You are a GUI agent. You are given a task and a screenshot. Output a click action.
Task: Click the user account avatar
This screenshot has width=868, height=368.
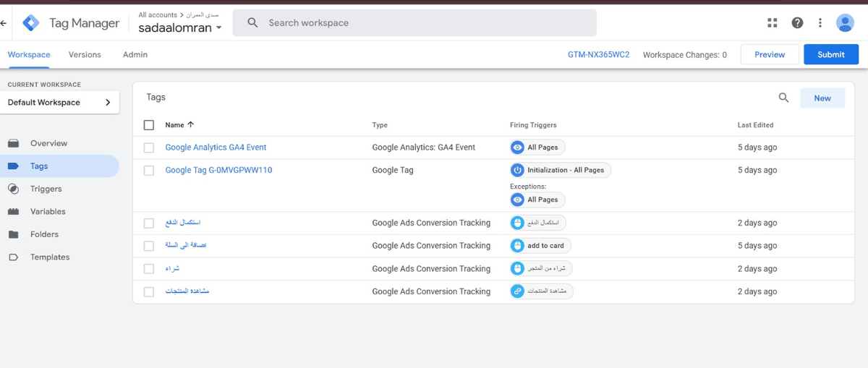[x=845, y=23]
